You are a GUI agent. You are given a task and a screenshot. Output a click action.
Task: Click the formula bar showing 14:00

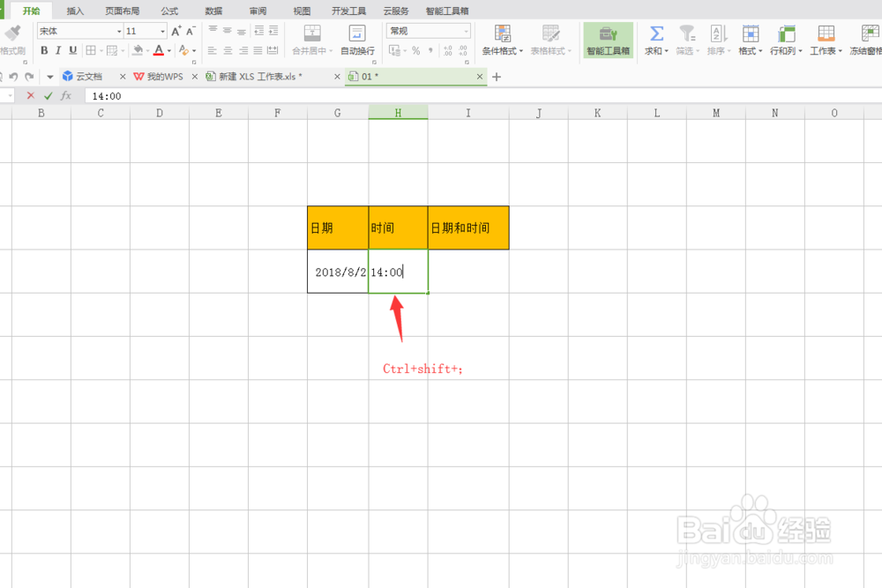point(483,96)
